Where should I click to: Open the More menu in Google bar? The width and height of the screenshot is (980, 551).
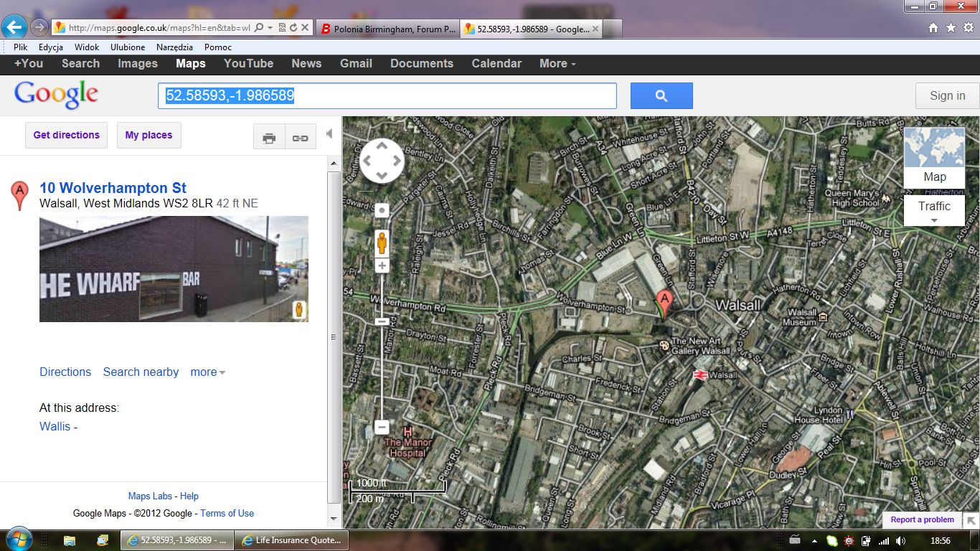557,63
